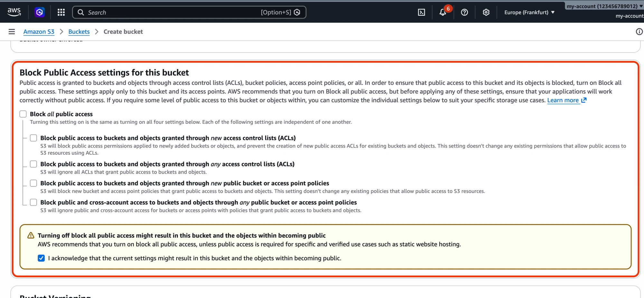Click the AWS logo home icon

coord(14,12)
